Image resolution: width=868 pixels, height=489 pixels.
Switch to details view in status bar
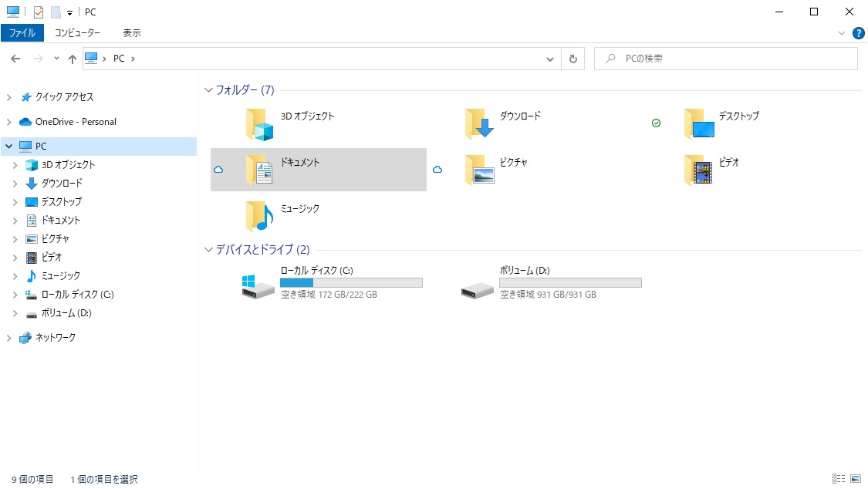pyautogui.click(x=839, y=479)
